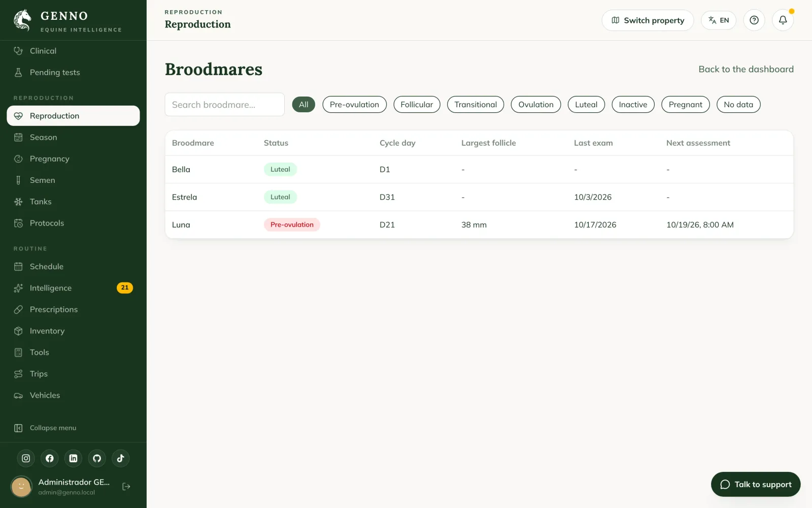Image resolution: width=812 pixels, height=508 pixels.
Task: Open the notifications bell
Action: [783, 20]
